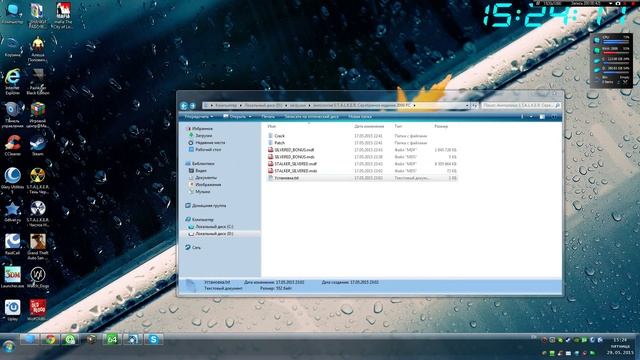Open Painkiller Black Edition shortcut
640x360 pixels.
[x=38, y=81]
